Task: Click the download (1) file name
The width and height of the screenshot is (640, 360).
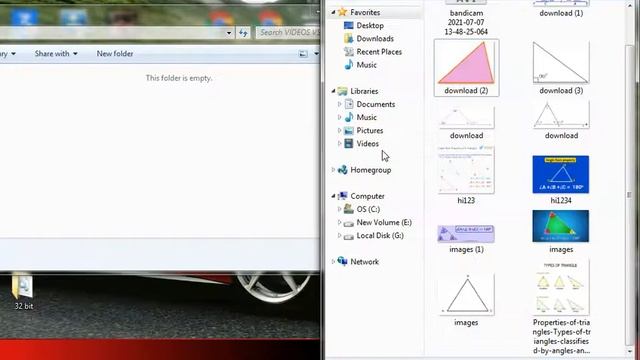Action: (x=561, y=13)
